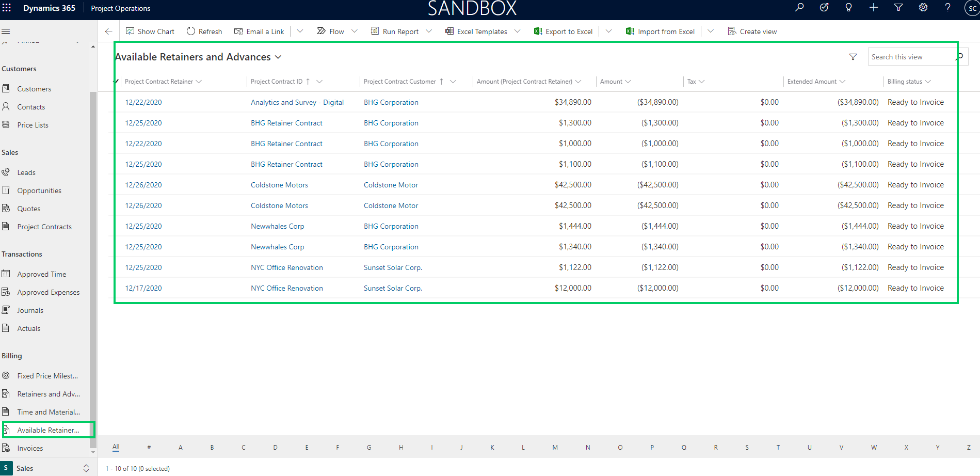Image resolution: width=980 pixels, height=476 pixels.
Task: Open Project Contracts in the sidebar
Action: 44,227
